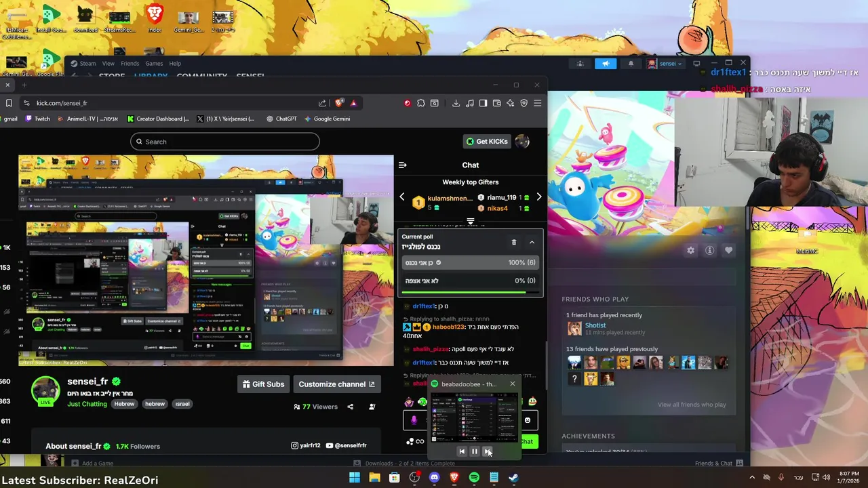Open the Google Gemini bookmark
This screenshot has width=868, height=488.
pos(328,119)
